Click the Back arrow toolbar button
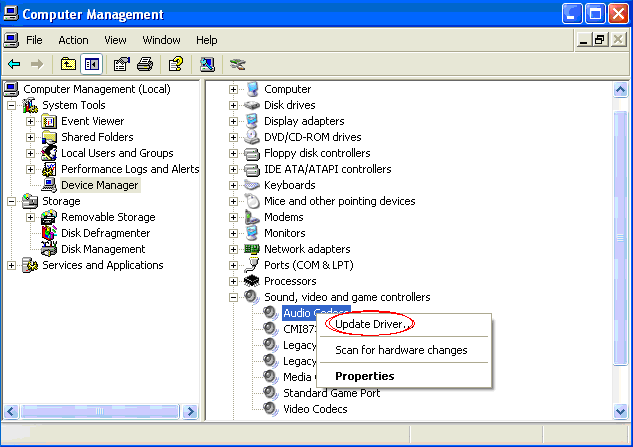 pos(14,64)
